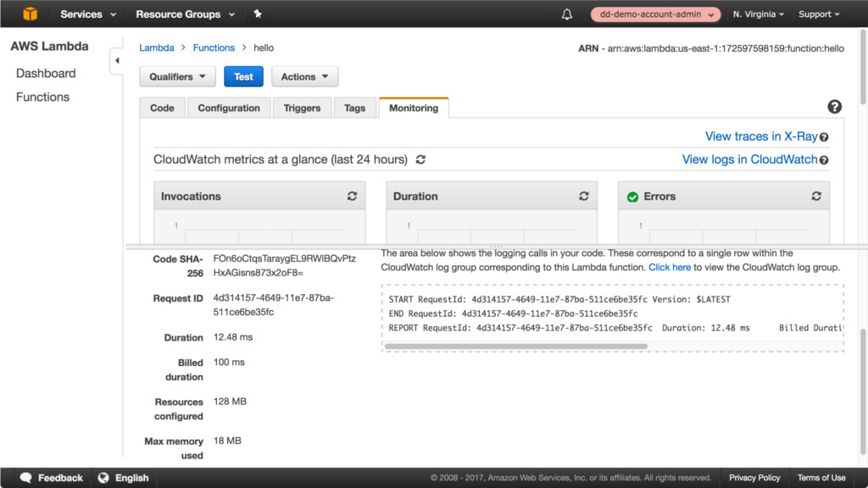The width and height of the screenshot is (868, 488).
Task: Click the Billed duration value 100 ms
Action: click(x=229, y=362)
